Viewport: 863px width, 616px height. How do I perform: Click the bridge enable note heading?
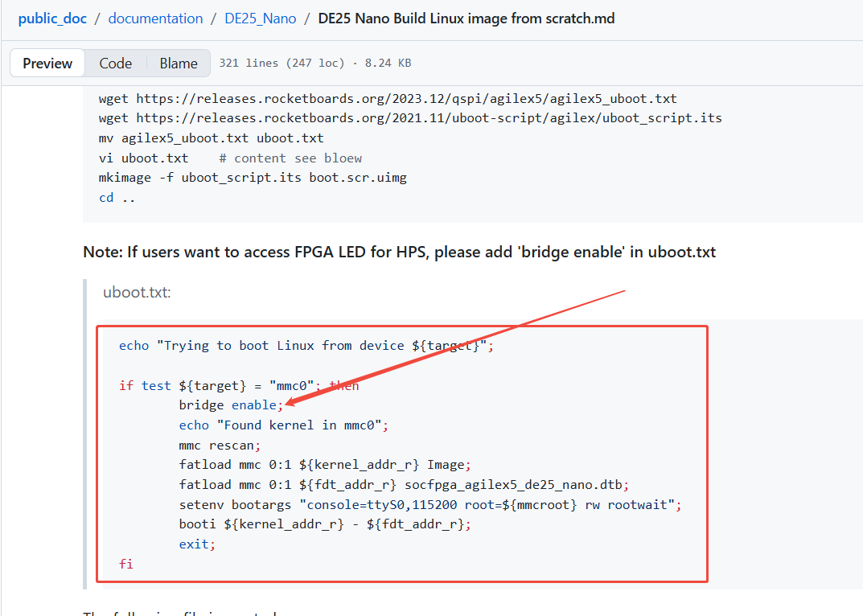tap(399, 253)
